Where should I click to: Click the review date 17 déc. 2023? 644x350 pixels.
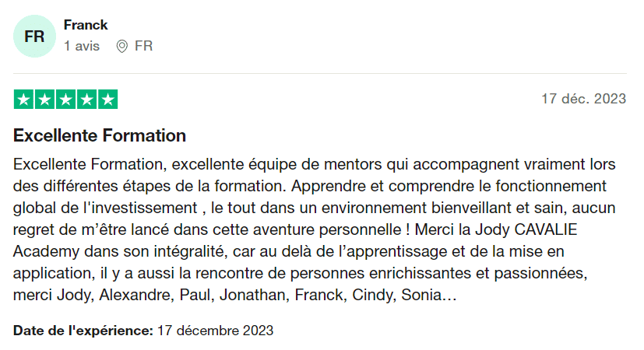point(583,99)
